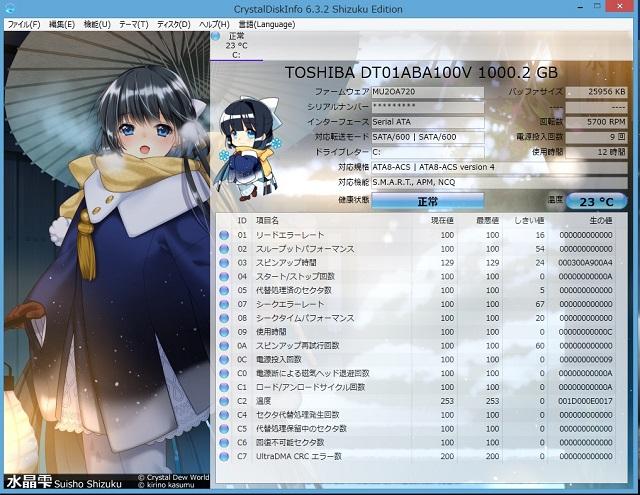This screenshot has height=495, width=640.
Task: Click status icon for スタート/ストップ回数 row
Action: 224,277
